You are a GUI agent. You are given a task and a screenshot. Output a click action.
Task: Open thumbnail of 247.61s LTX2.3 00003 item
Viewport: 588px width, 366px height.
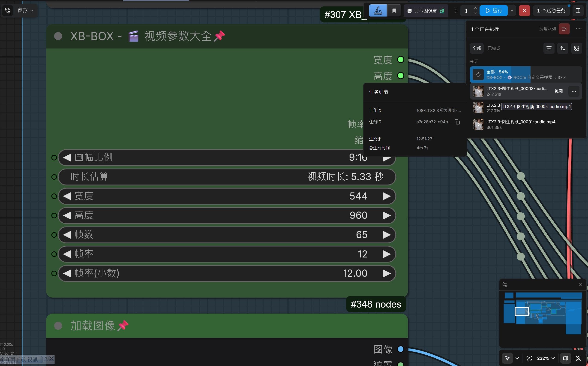(478, 91)
